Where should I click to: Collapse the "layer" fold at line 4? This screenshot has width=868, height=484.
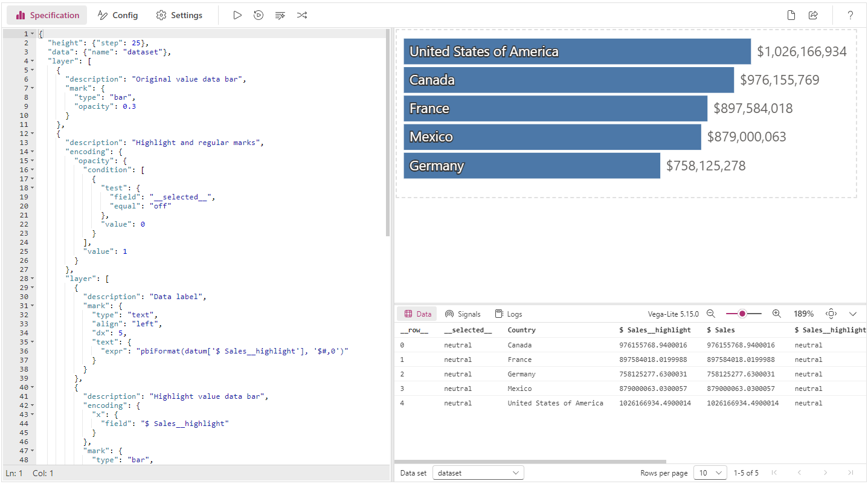click(32, 61)
